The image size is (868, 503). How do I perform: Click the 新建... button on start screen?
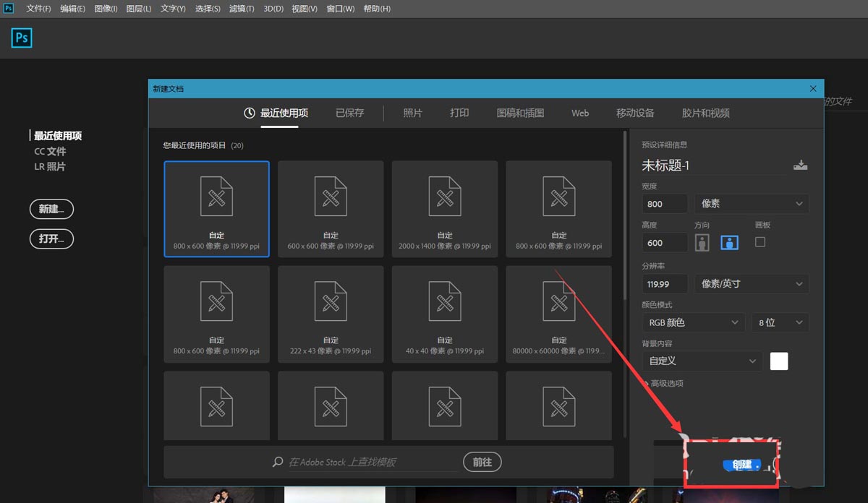pos(51,209)
